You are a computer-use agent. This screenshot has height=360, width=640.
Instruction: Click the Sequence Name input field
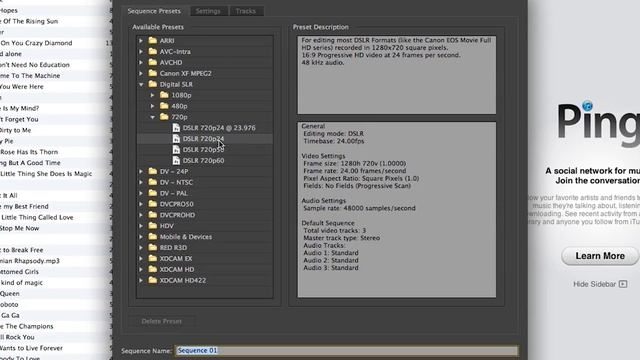[x=347, y=351]
